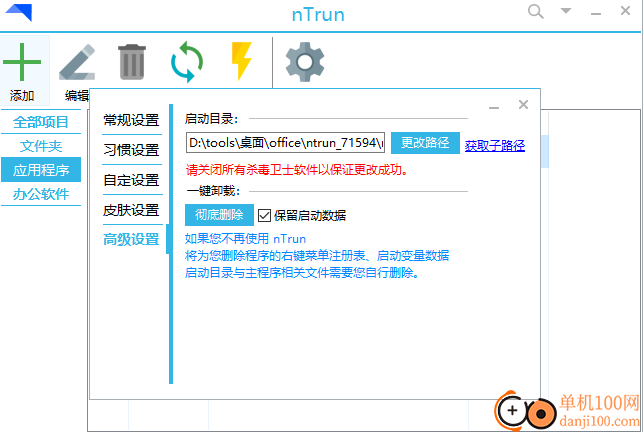Click the yellow lightning bolt icon

241,62
